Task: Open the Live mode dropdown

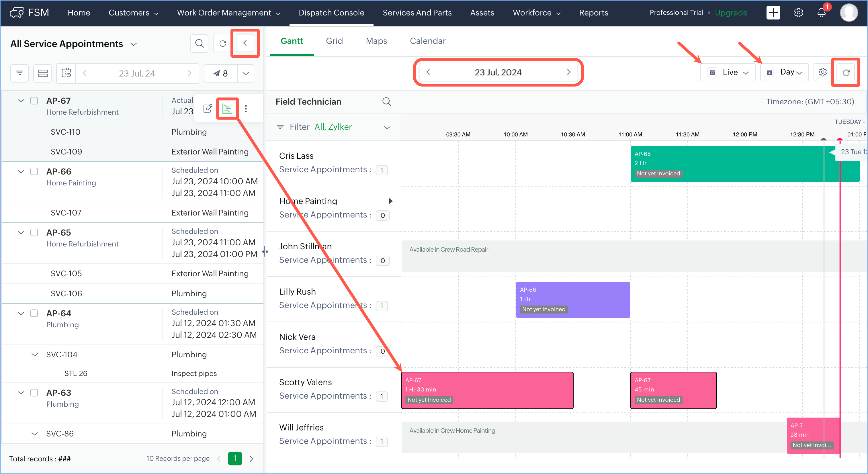Action: point(728,73)
